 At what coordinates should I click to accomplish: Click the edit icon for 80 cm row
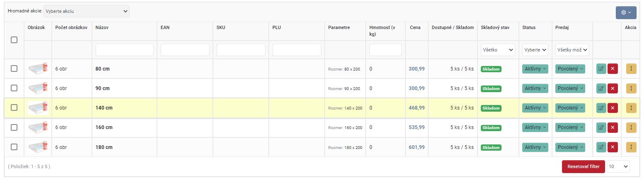[x=601, y=69]
